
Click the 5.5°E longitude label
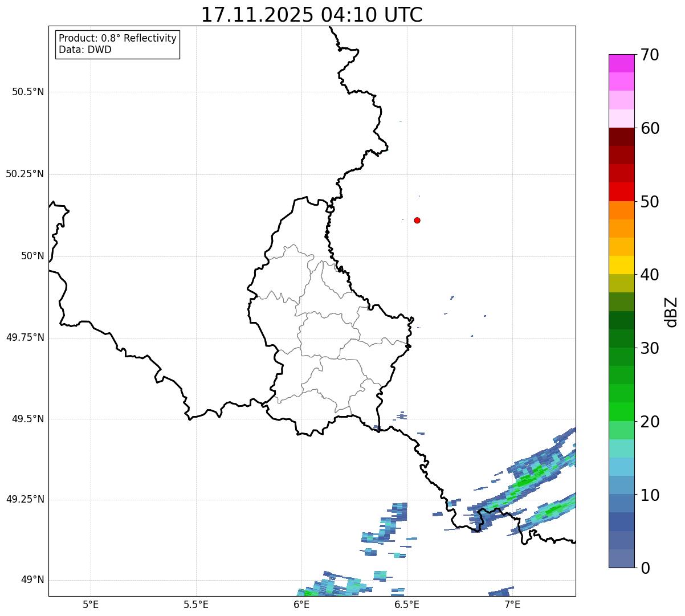(x=196, y=604)
